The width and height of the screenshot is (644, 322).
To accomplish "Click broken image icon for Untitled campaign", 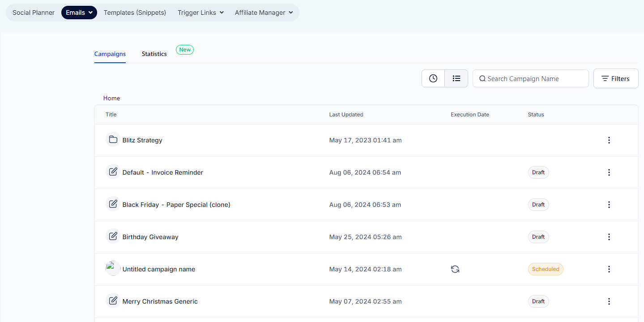I will tap(113, 268).
